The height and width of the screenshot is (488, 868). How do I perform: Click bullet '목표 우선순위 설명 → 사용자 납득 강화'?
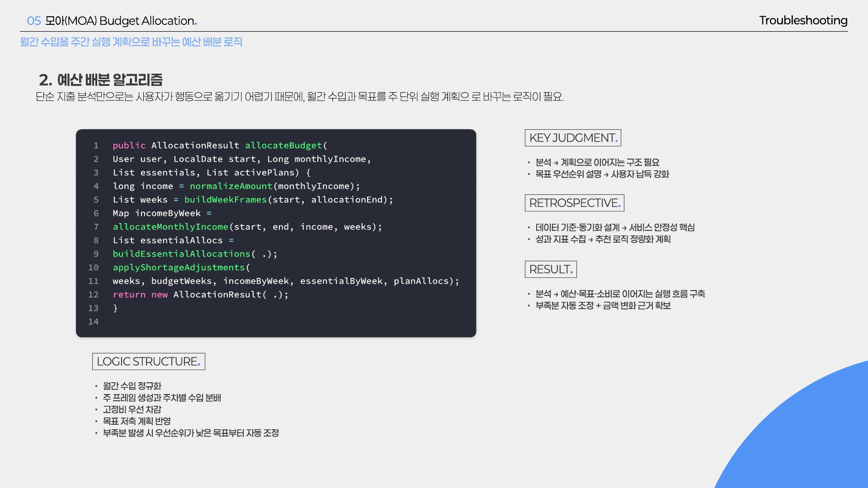coord(602,174)
